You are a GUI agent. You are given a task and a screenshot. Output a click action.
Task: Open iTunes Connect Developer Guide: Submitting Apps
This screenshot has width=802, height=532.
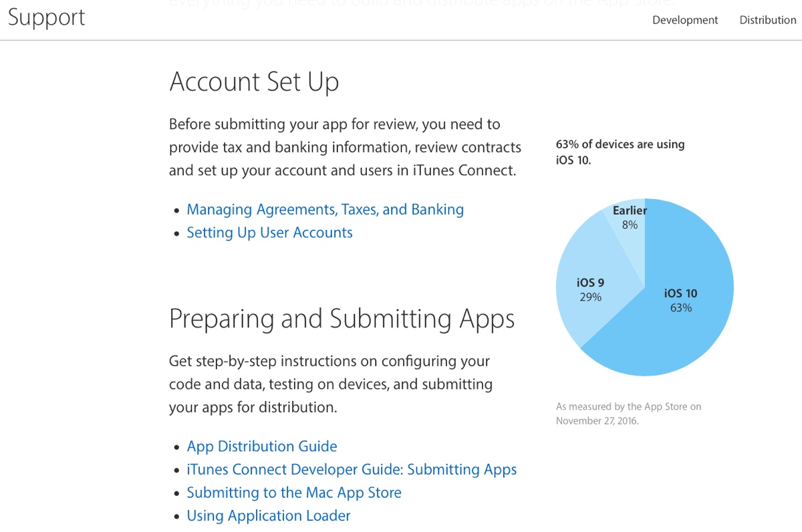[x=352, y=470]
